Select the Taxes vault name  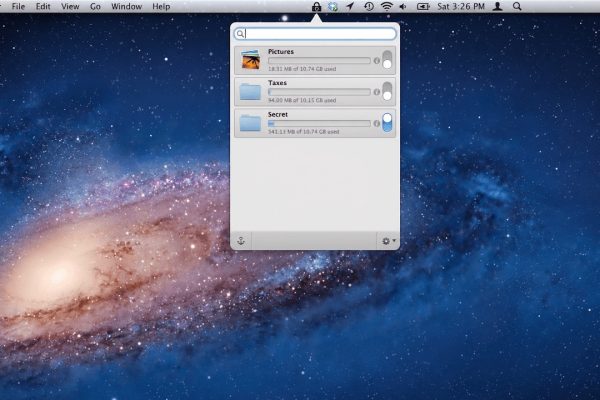277,83
